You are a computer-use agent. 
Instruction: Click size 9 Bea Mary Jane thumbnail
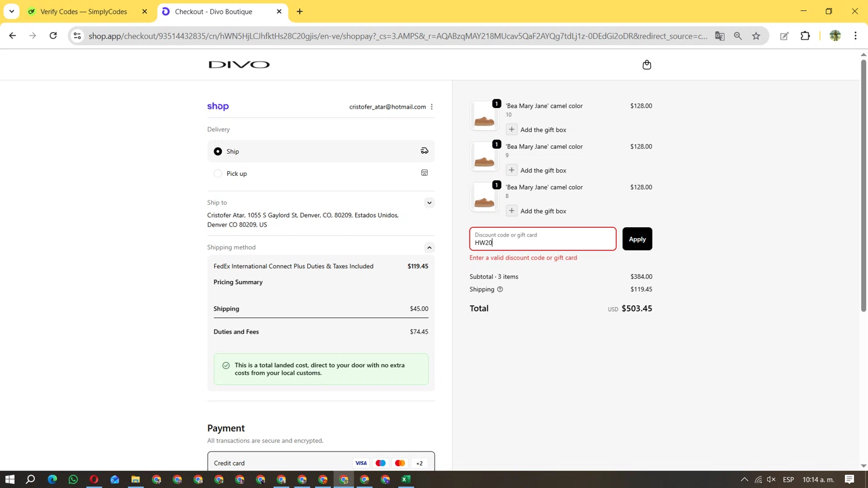[x=484, y=156]
